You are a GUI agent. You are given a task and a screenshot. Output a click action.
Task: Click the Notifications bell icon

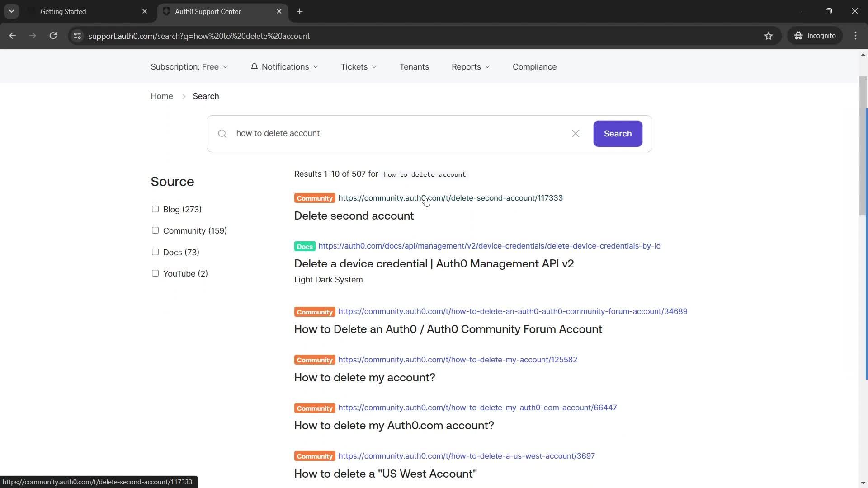click(x=254, y=67)
